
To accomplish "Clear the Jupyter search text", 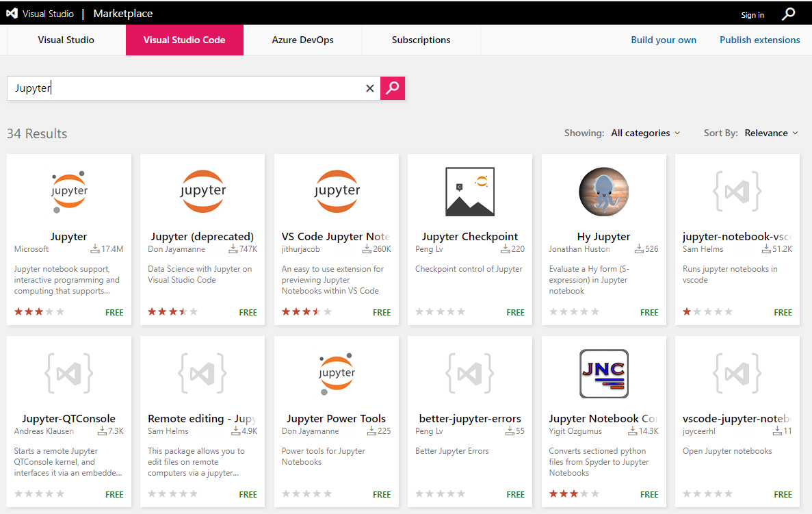I will tap(370, 88).
